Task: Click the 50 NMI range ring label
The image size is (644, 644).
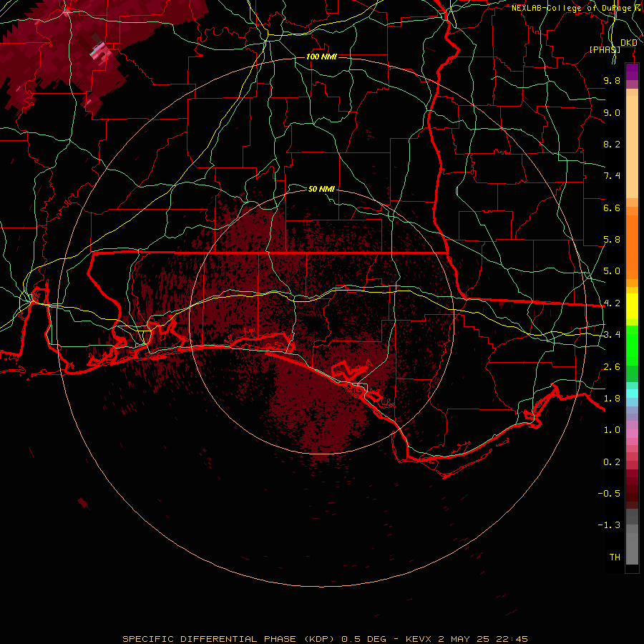Action: [321, 189]
